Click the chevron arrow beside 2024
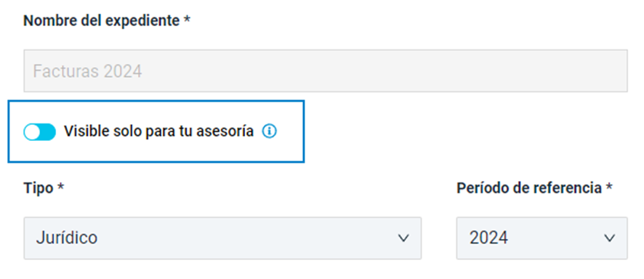 pos(610,238)
